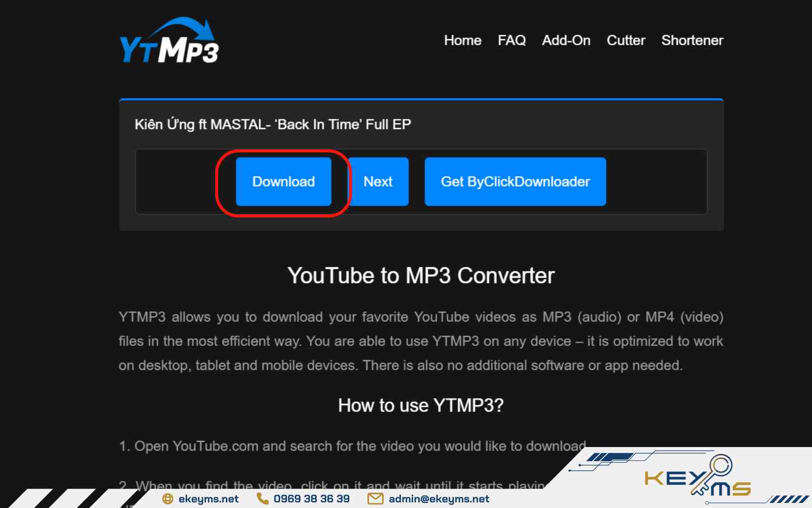Viewport: 812px width, 508px height.
Task: Open the Add-On page
Action: click(x=566, y=40)
